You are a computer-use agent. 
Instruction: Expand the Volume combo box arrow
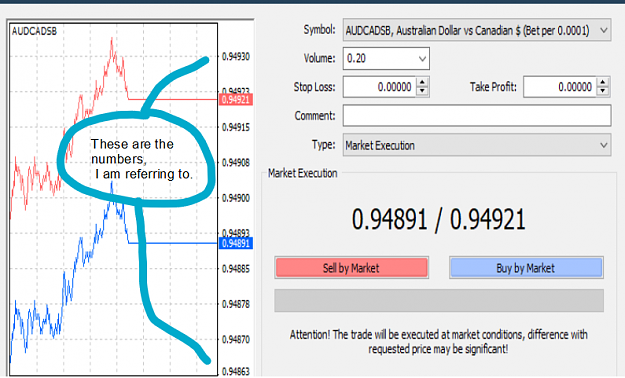[x=422, y=59]
